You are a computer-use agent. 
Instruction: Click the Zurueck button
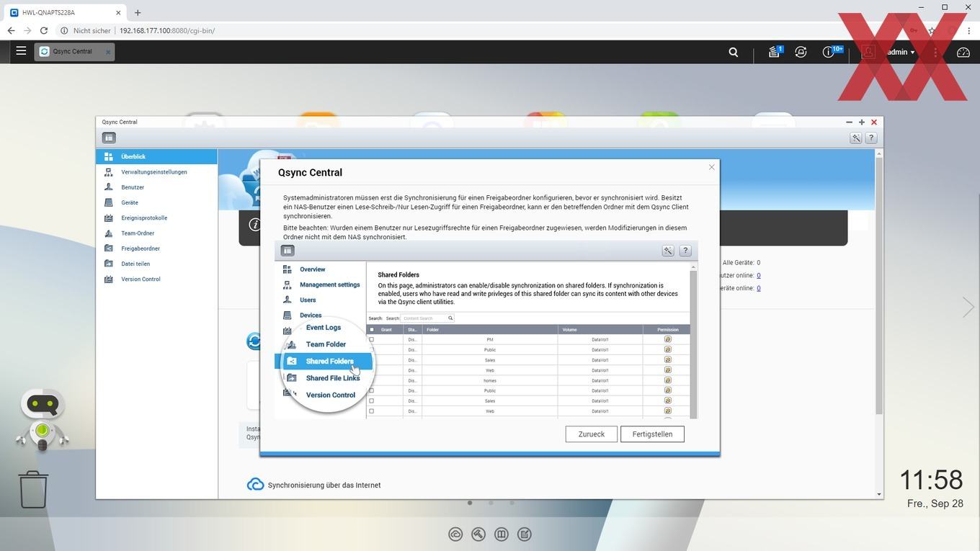click(x=591, y=434)
